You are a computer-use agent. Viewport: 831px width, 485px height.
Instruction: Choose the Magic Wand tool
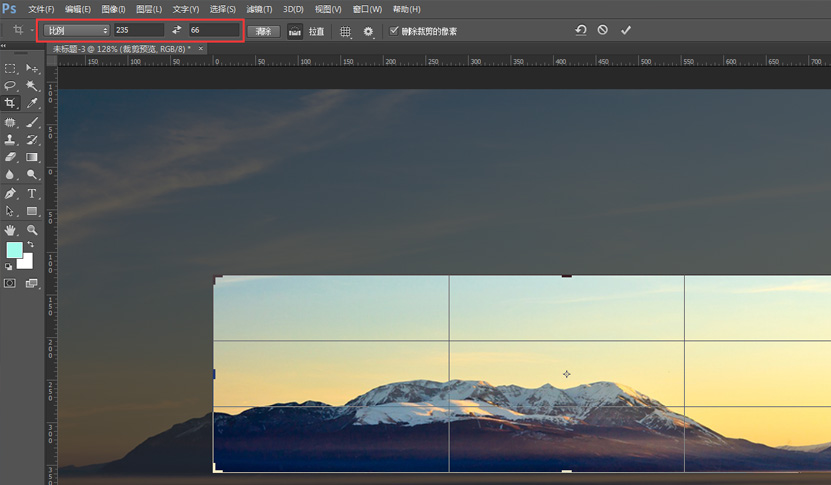32,86
